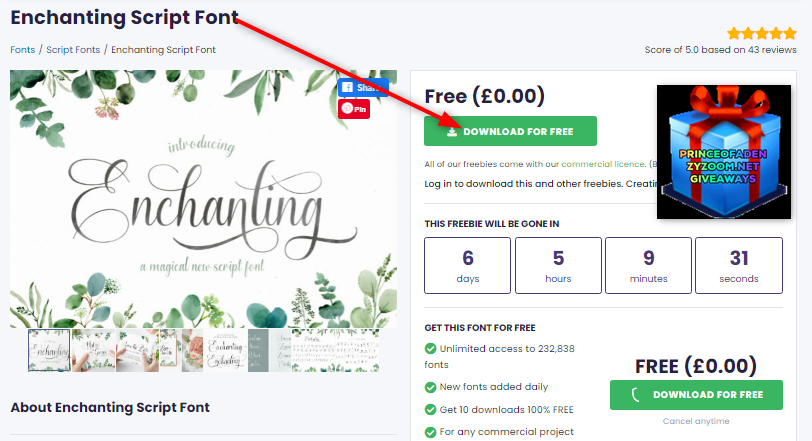Viewport: 812px width, 441px height.
Task: Click the 43 reviews score text
Action: [720, 50]
